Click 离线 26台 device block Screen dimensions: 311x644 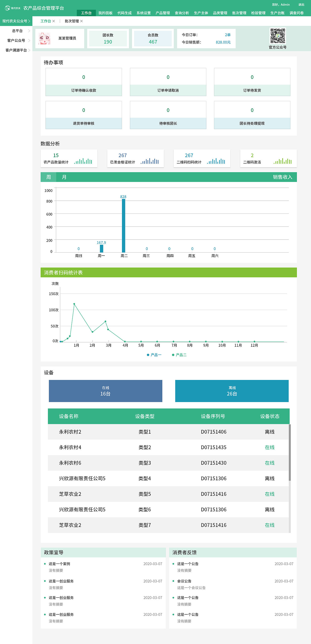[x=232, y=391]
